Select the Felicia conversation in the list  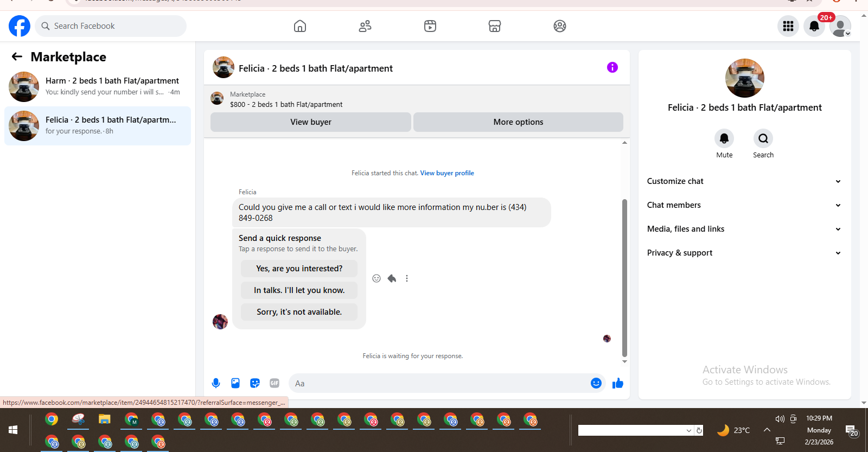(x=98, y=126)
